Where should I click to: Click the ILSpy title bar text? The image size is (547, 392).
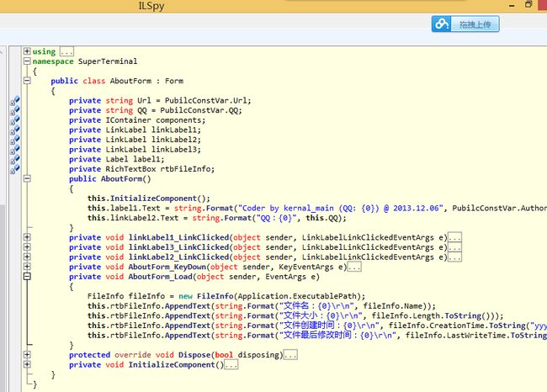tap(151, 6)
